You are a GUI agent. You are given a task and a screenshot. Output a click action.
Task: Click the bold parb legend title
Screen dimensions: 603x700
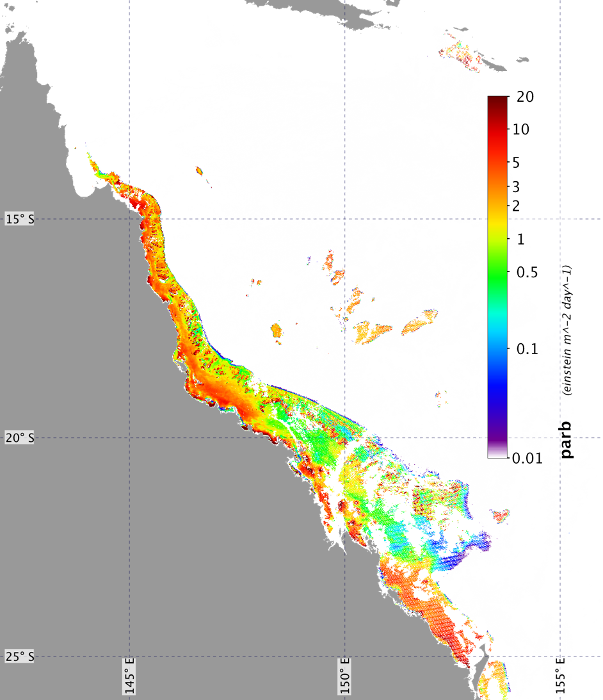566,440
